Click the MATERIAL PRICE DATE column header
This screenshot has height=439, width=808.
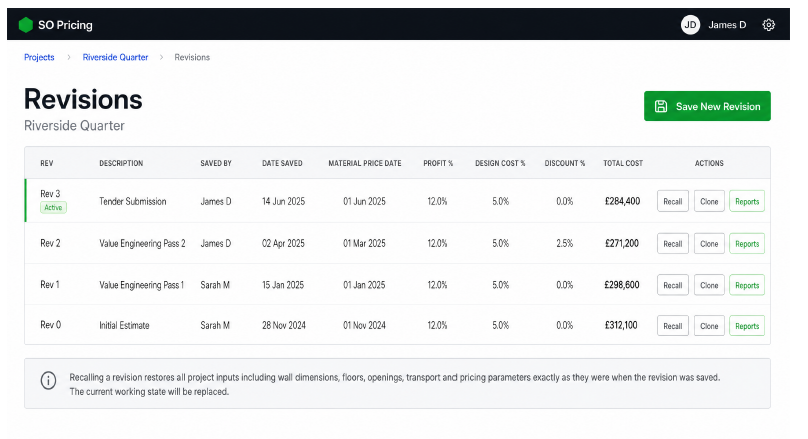click(x=365, y=163)
